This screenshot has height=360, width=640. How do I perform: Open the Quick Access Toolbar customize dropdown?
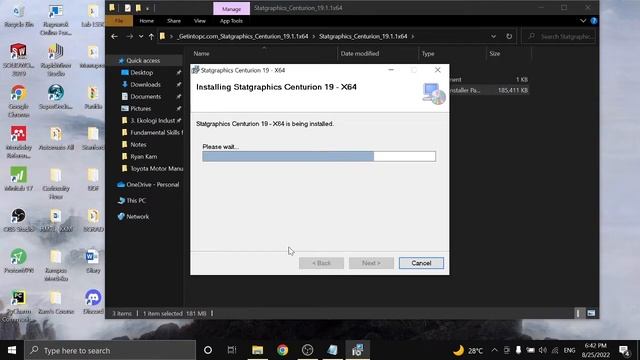tap(147, 8)
